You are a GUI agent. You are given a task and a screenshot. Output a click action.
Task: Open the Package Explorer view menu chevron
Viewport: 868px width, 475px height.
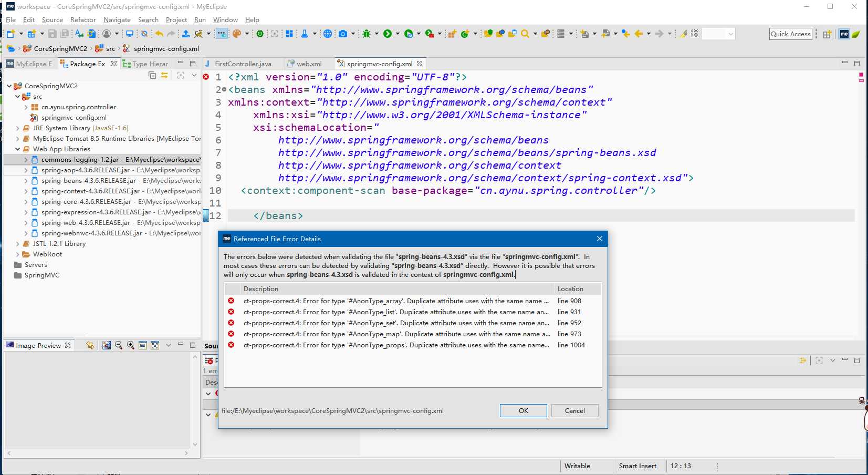[x=194, y=75]
